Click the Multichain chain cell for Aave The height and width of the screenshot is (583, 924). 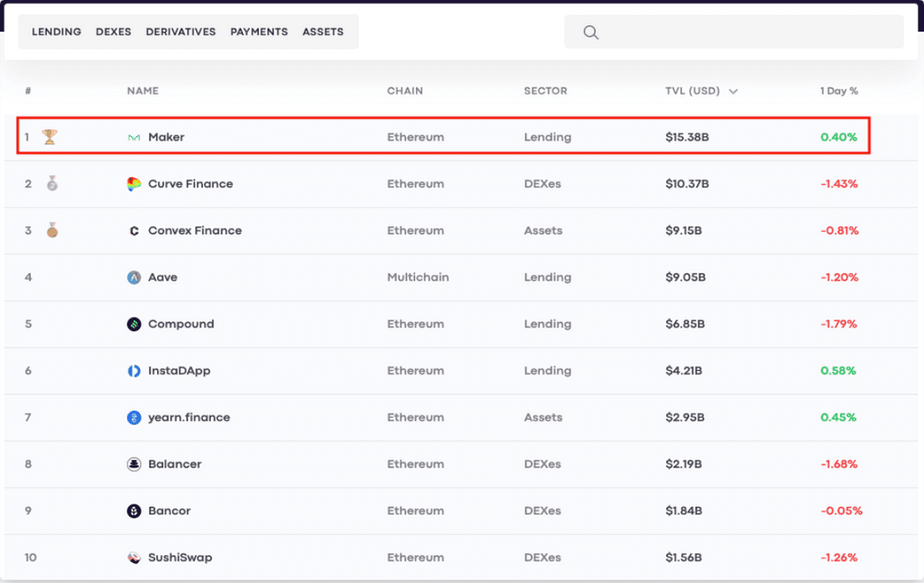(x=418, y=277)
